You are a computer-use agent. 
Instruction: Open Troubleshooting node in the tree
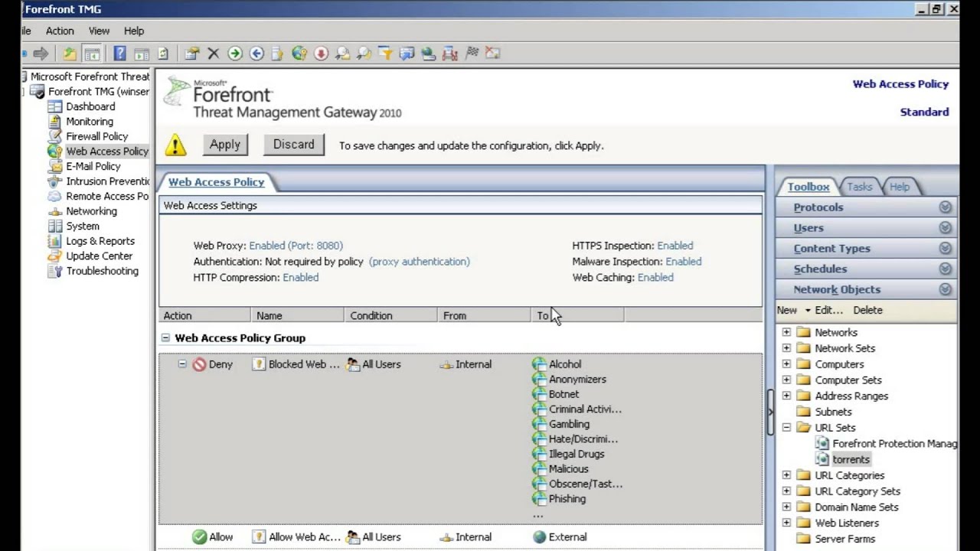[x=102, y=271]
